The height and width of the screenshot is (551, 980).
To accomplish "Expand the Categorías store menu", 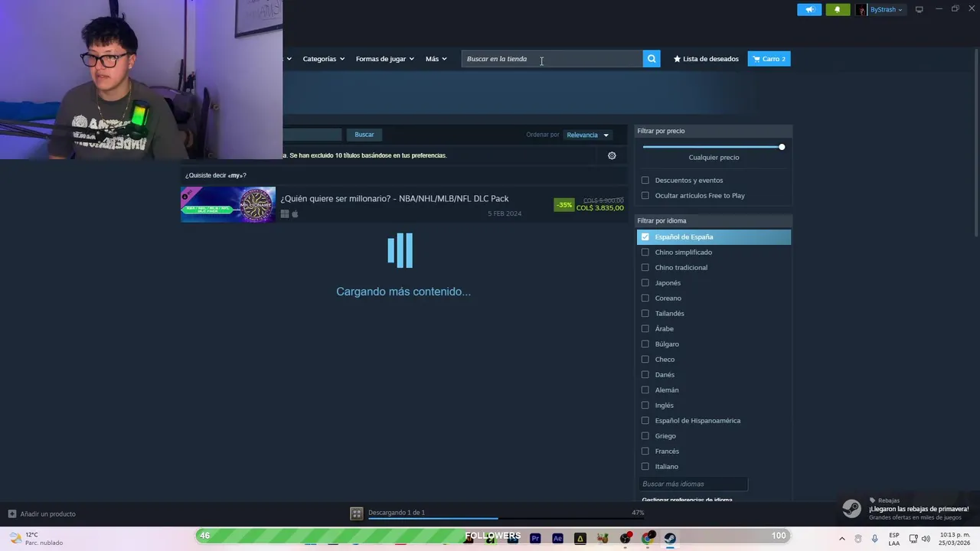I will [x=323, y=59].
